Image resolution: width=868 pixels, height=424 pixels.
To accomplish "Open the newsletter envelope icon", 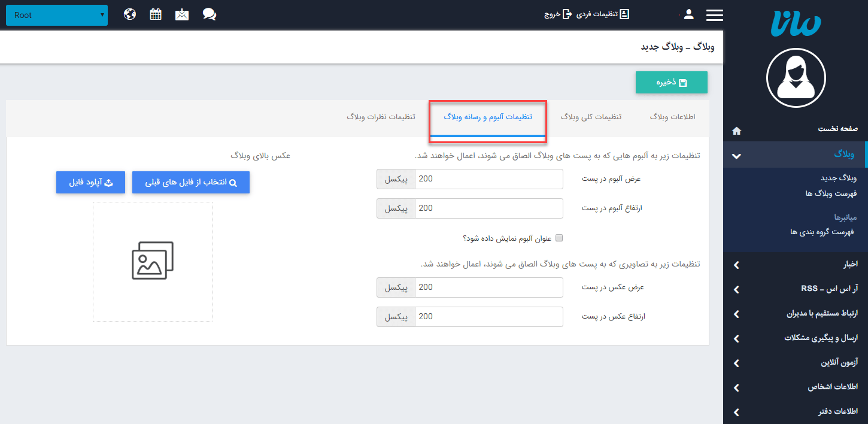I will click(183, 13).
